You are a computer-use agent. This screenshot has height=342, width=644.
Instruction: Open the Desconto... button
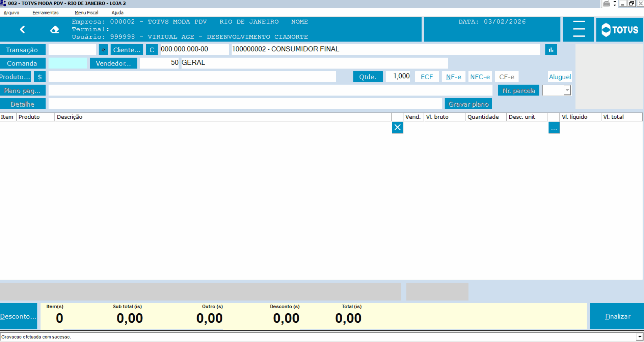pyautogui.click(x=19, y=316)
